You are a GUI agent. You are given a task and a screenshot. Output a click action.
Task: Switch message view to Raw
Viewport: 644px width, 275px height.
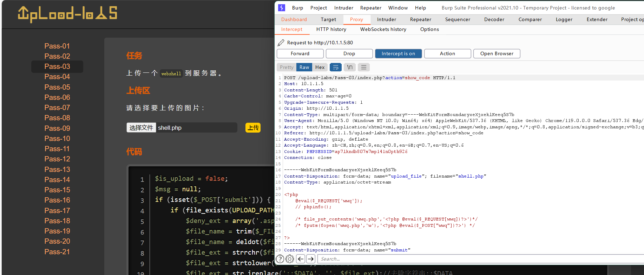(x=304, y=67)
